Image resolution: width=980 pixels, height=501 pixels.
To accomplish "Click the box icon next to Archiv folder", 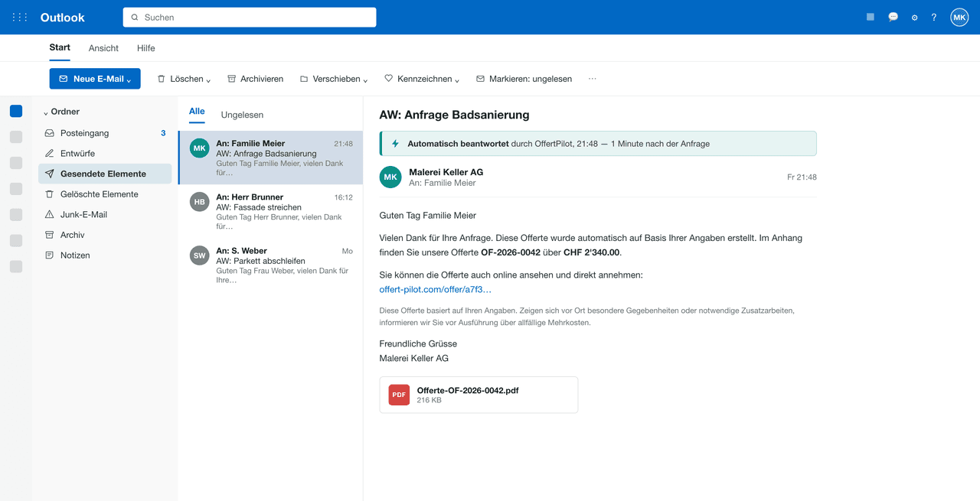I will (49, 235).
